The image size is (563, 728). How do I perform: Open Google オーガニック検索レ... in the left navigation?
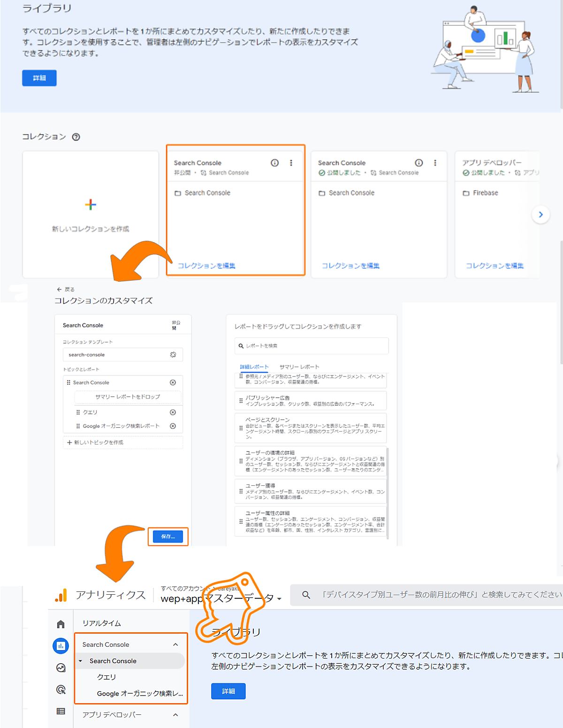(x=140, y=693)
